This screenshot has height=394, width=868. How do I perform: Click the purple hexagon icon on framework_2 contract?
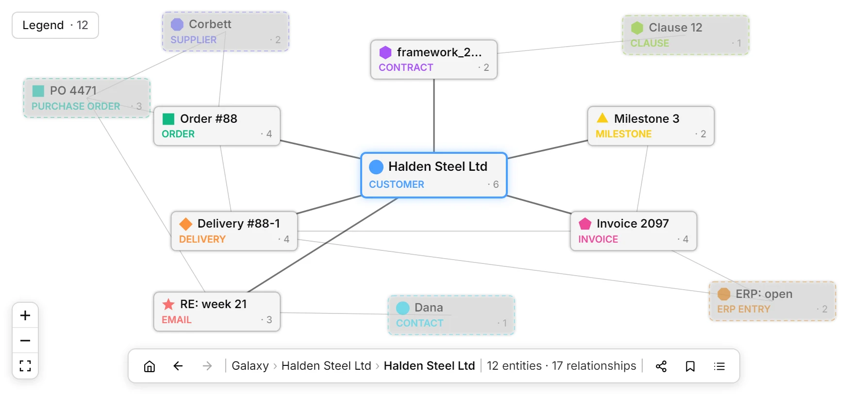pyautogui.click(x=385, y=52)
